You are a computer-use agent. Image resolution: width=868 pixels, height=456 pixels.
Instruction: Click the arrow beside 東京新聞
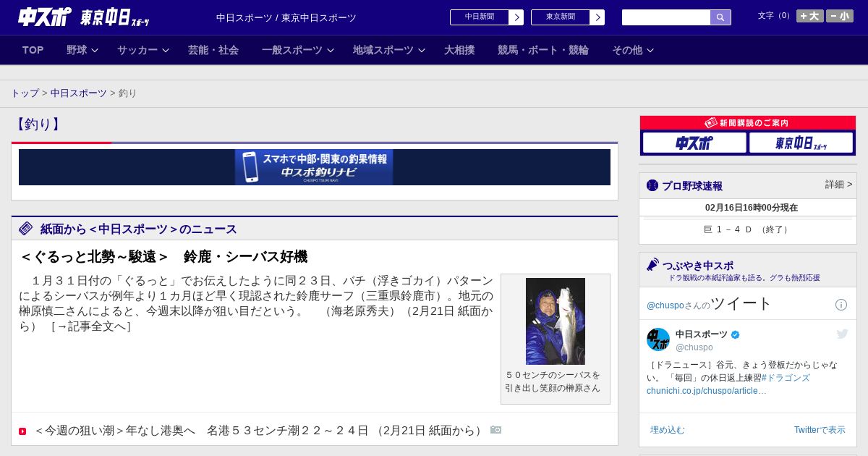pos(597,17)
